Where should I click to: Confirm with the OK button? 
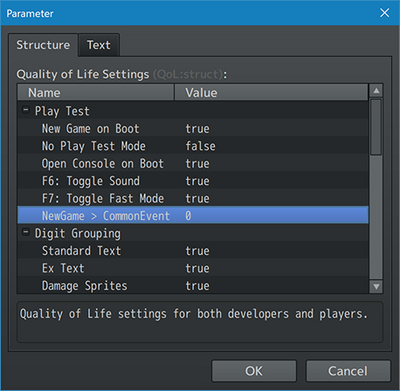(x=254, y=371)
